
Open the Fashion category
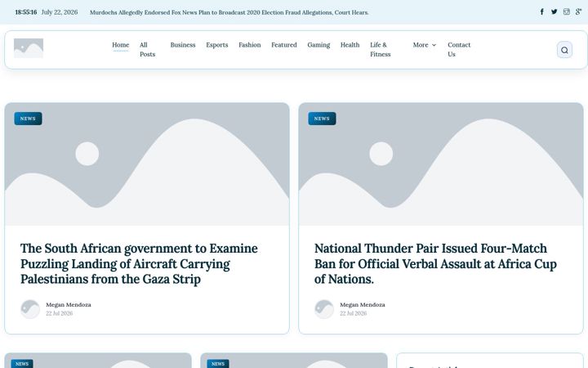click(x=249, y=45)
